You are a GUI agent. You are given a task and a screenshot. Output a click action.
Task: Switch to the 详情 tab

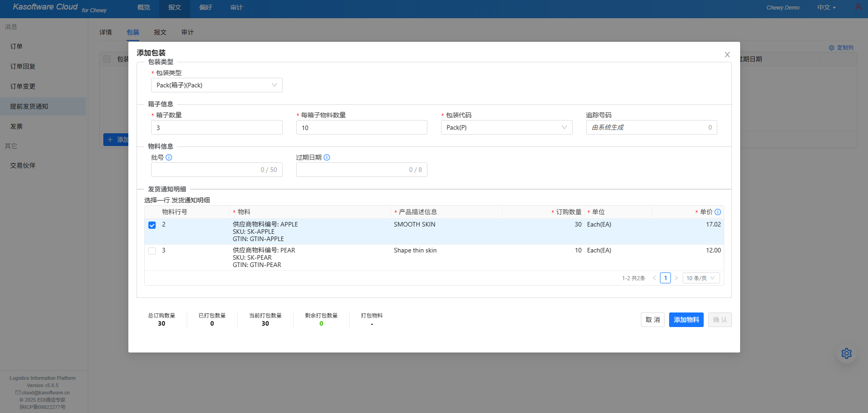pos(106,32)
